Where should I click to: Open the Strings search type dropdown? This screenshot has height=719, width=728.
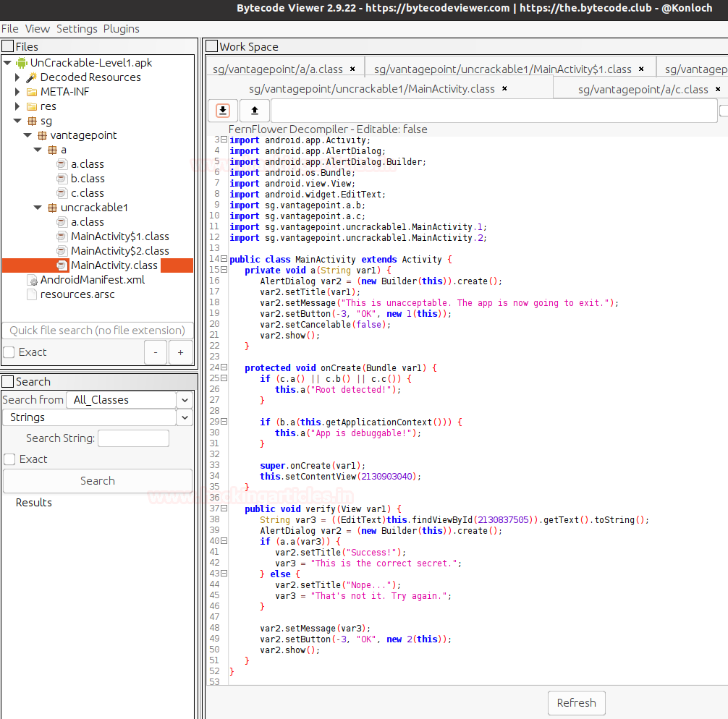(185, 417)
